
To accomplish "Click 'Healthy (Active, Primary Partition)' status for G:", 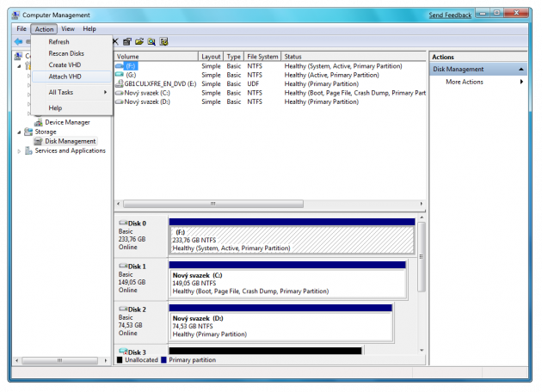I will 331,75.
